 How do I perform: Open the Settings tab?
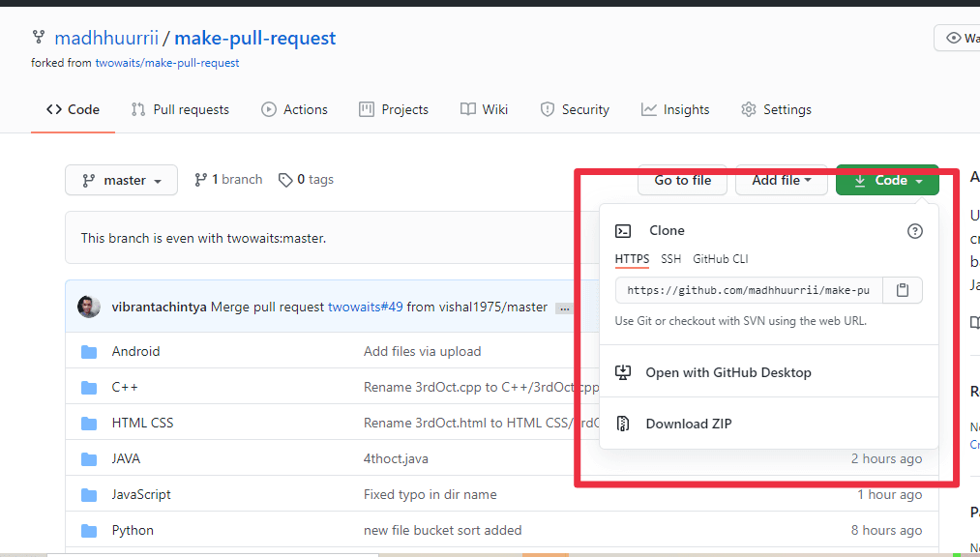click(x=776, y=110)
